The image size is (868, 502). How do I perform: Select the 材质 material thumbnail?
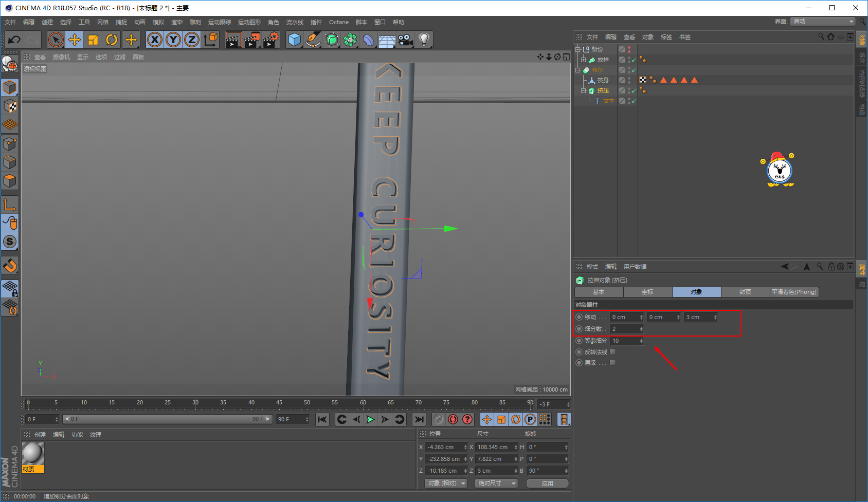(x=33, y=457)
